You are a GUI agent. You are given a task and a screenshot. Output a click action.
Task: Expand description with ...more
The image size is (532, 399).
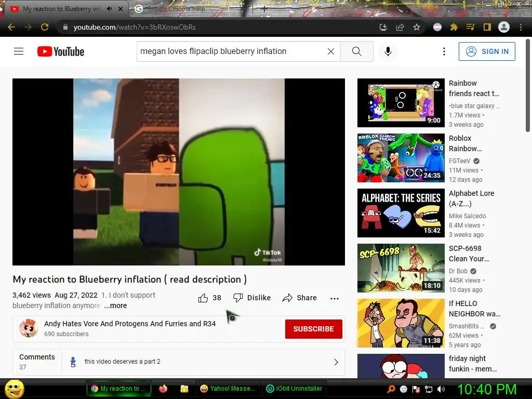(x=116, y=305)
